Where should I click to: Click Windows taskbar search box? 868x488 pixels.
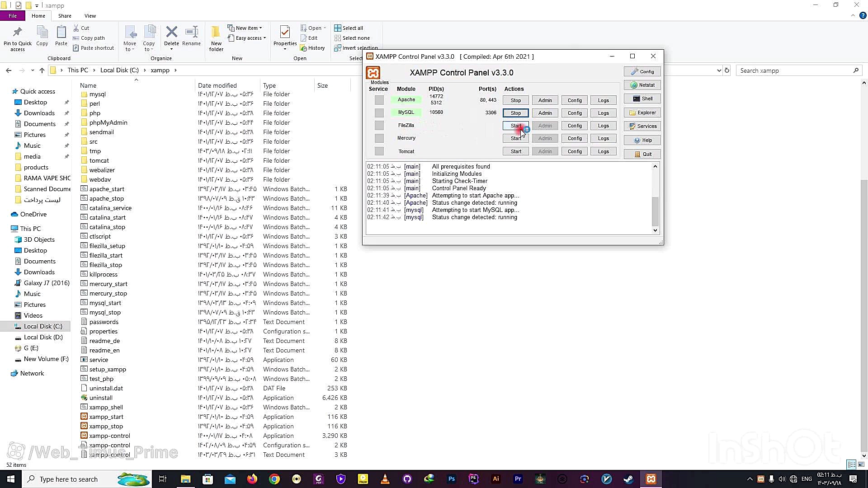[x=87, y=479]
